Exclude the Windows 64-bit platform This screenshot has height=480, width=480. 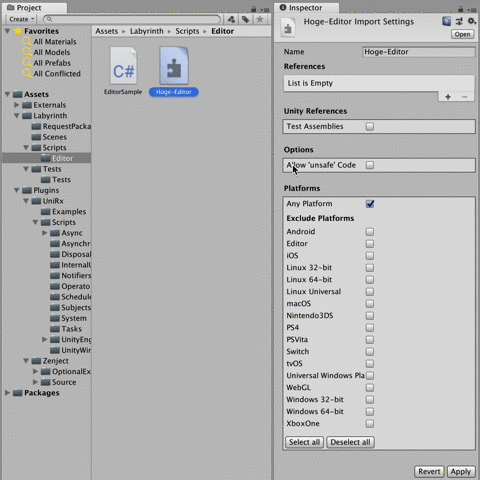click(370, 412)
